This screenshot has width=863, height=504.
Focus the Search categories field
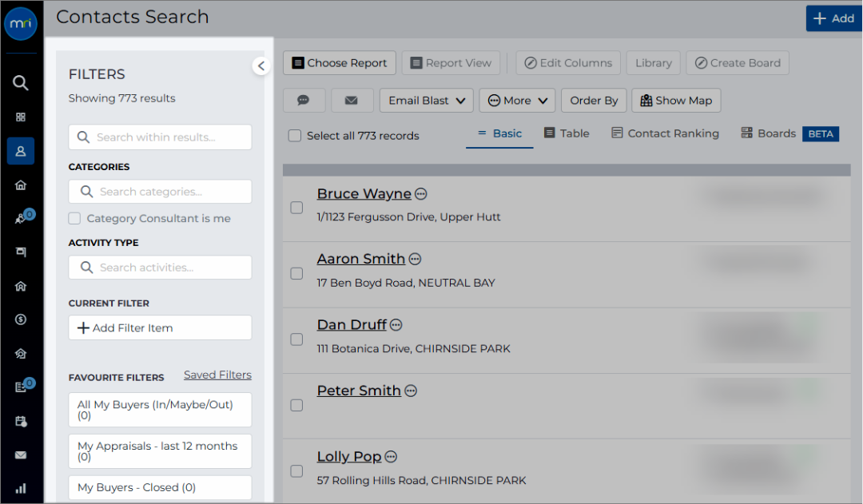(160, 192)
